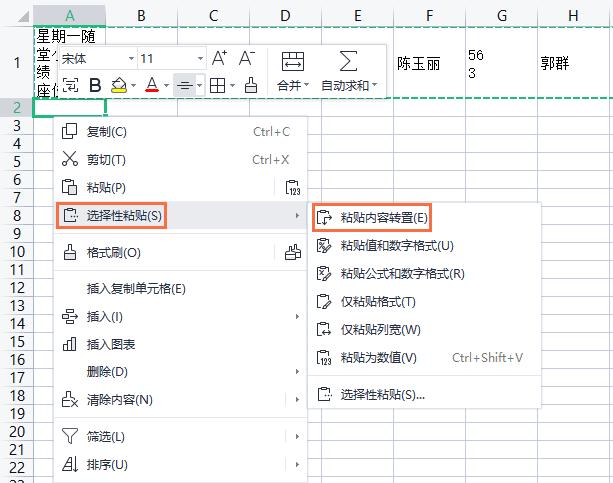Screen dimensions: 613x483
Task: Select column F header
Action: coord(429,16)
